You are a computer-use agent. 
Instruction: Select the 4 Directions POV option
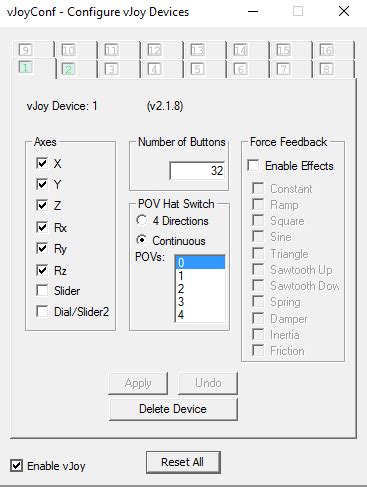142,220
